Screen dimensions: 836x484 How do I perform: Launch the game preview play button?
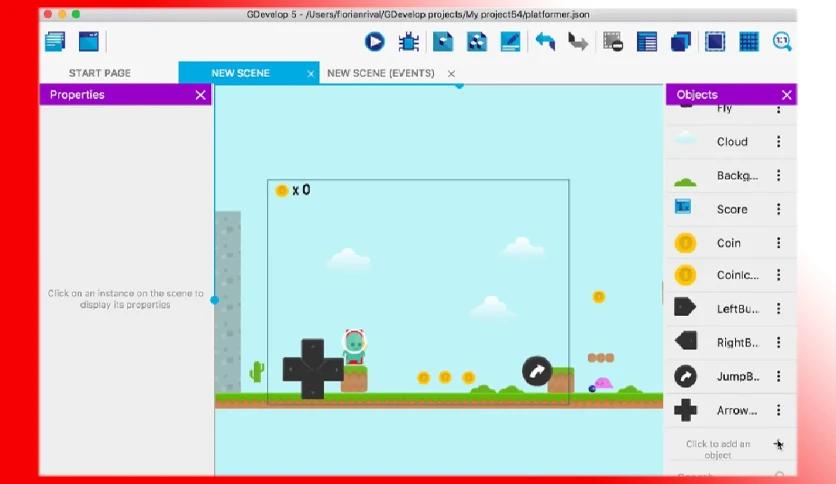tap(375, 42)
